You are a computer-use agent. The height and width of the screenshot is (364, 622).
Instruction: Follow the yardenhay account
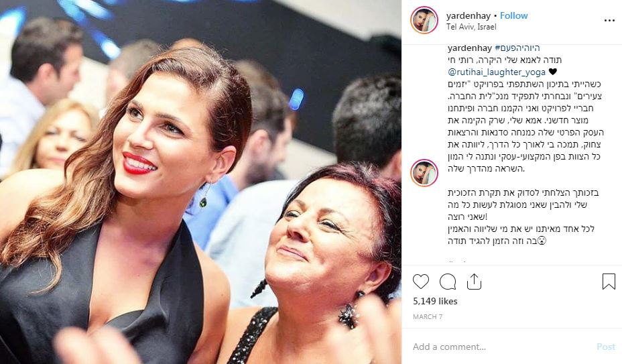[513, 15]
